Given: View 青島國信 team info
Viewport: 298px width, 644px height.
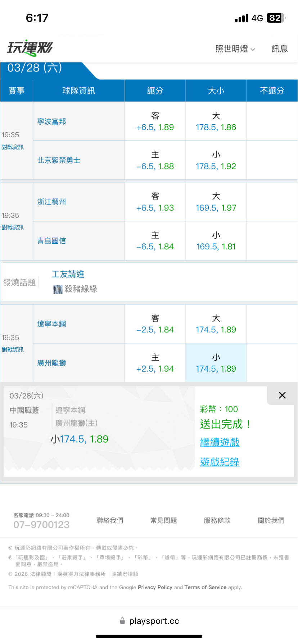Looking at the screenshot, I should pos(52,241).
